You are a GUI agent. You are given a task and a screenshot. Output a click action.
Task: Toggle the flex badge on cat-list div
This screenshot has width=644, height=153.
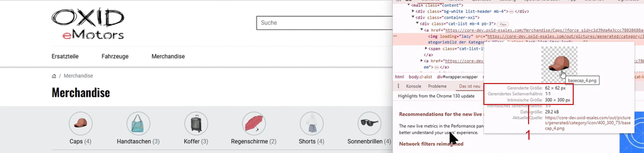click(503, 24)
